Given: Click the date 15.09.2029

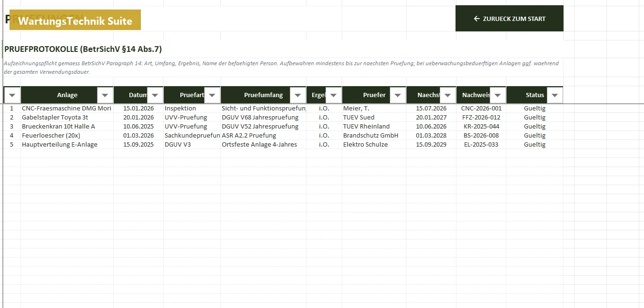Looking at the screenshot, I should tap(431, 144).
